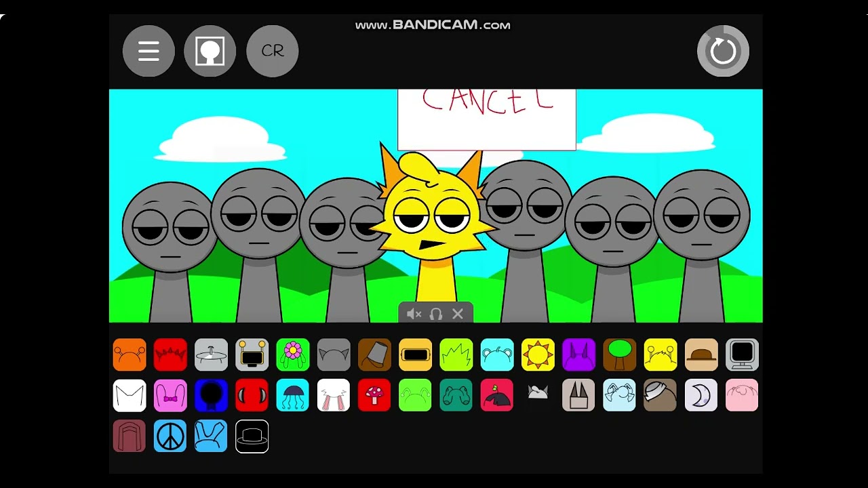This screenshot has width=868, height=488.
Task: Select the green flower sound icon
Action: click(293, 355)
